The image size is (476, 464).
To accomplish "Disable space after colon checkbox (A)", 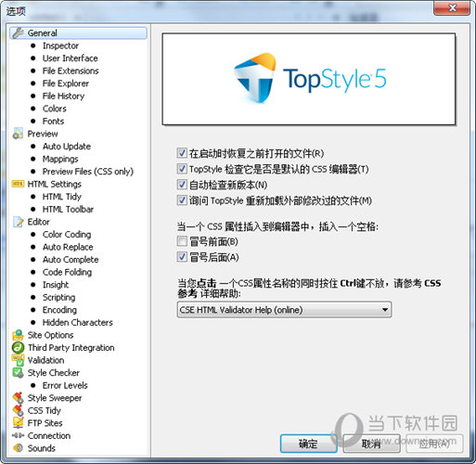I will coord(182,257).
